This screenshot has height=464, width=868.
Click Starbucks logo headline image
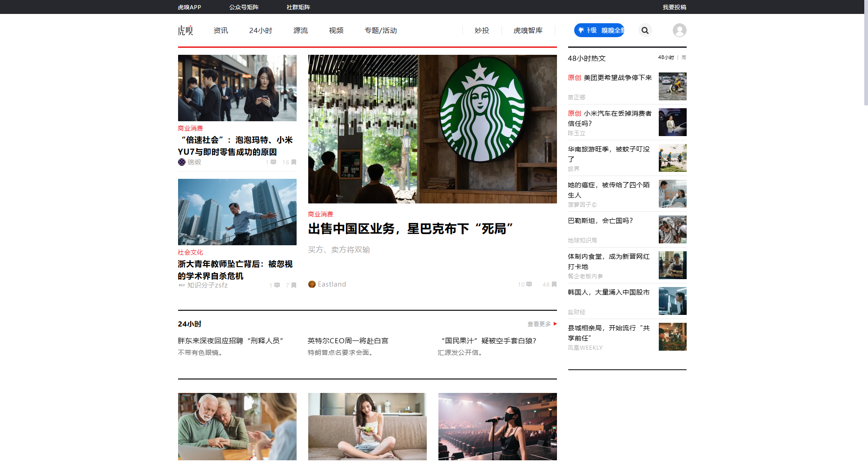point(432,129)
